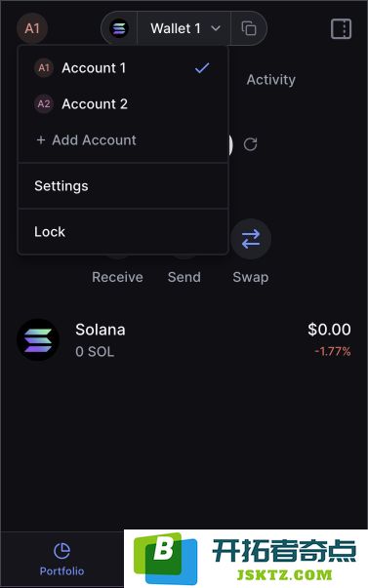This screenshot has height=588, width=368.
Task: Copy wallet address with the copy icon
Action: (x=249, y=28)
